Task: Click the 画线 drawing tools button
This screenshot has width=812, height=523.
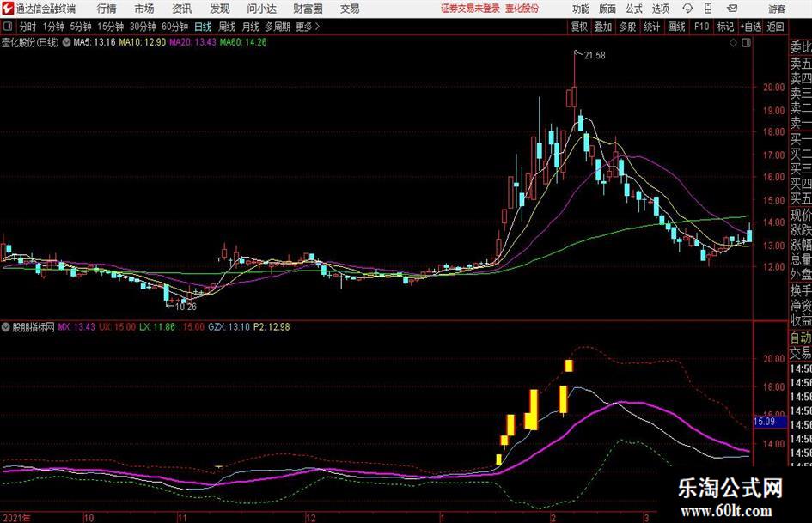Action: 676,27
